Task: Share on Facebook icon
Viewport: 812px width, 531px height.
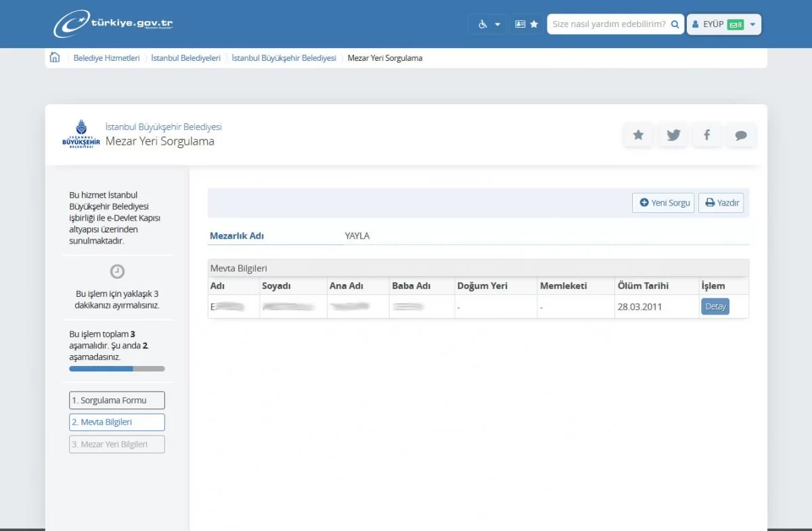Action: tap(707, 135)
